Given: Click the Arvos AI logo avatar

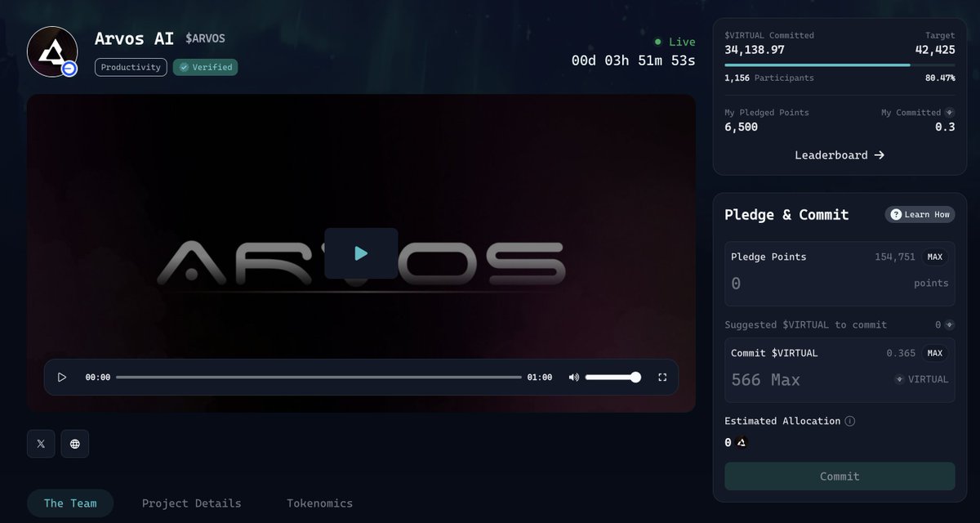Looking at the screenshot, I should tap(52, 51).
